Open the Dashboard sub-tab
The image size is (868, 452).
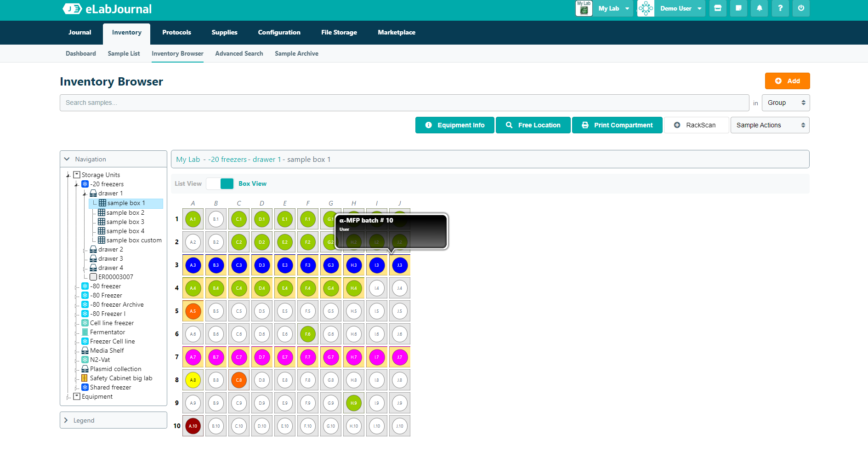point(81,53)
